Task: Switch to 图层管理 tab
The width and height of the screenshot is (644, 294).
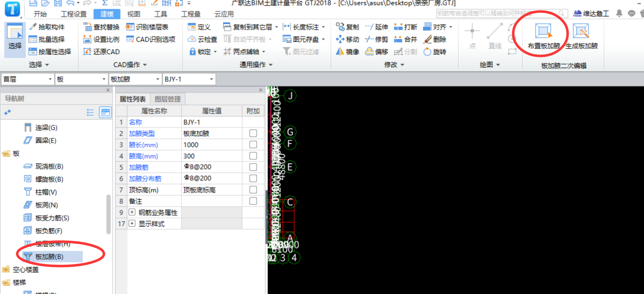Action: click(x=168, y=99)
